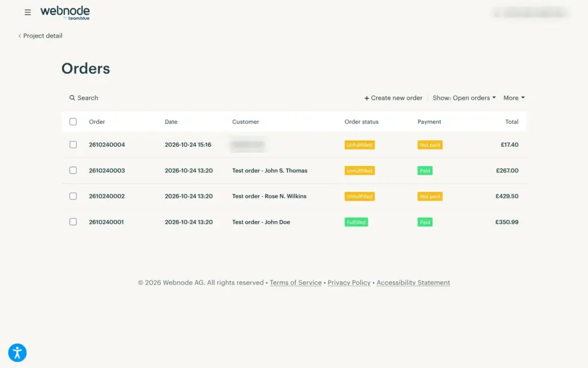Select customer Test order - John Doe

tap(261, 222)
